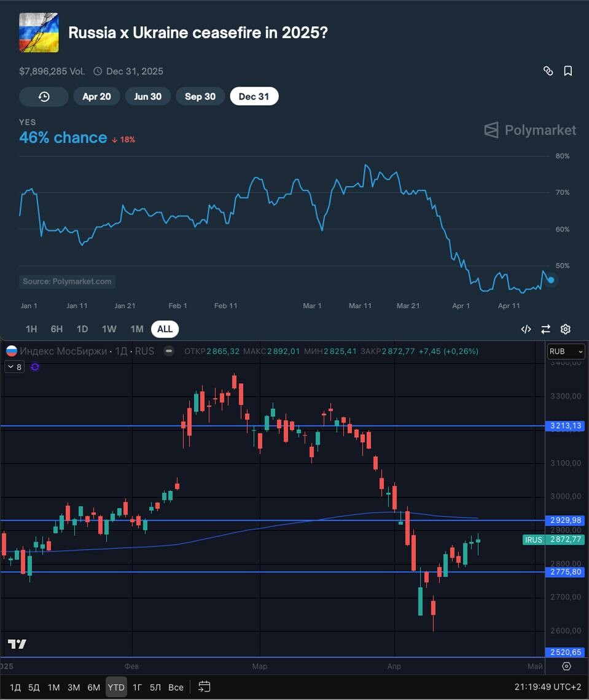
Task: Switch chart range to ALL
Action: coord(165,329)
